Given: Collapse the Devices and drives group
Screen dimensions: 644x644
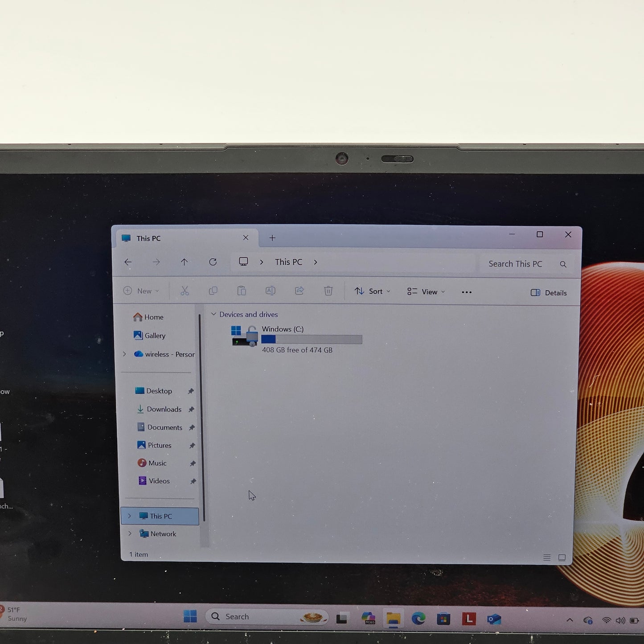Looking at the screenshot, I should click(214, 314).
